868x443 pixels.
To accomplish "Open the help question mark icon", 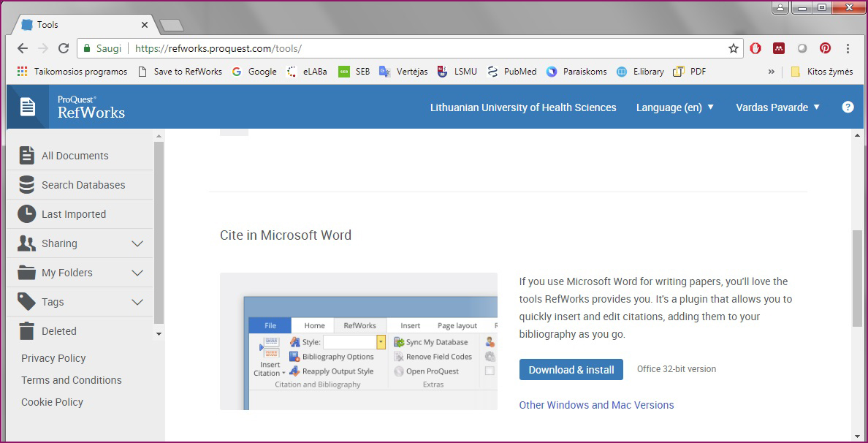I will coord(848,107).
